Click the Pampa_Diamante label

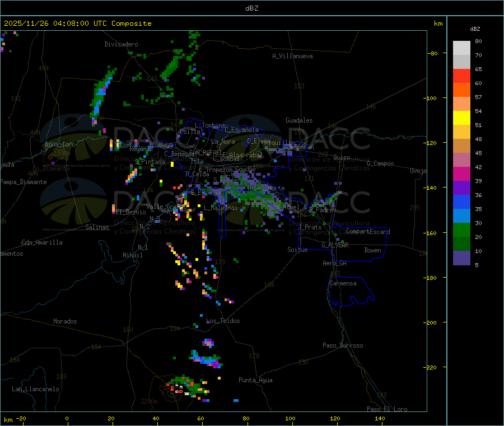(x=24, y=182)
